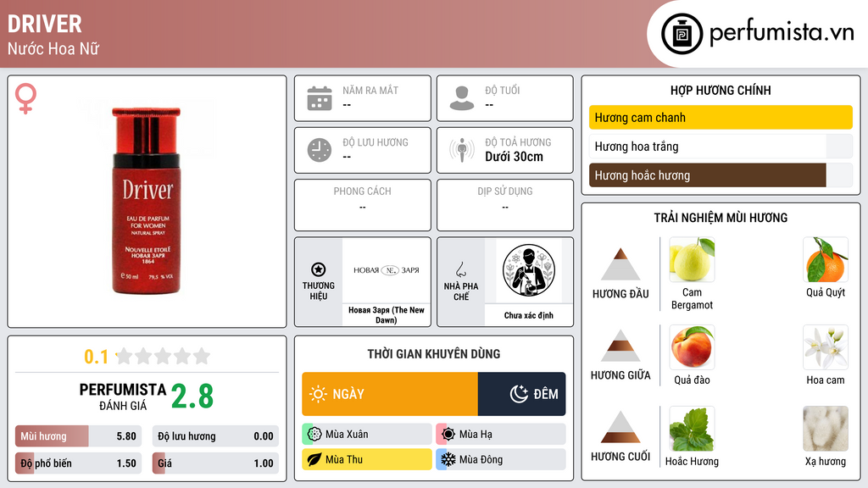Image resolution: width=868 pixels, height=488 pixels.
Task: Open the Hoắc Hương note image
Action: coord(692,428)
